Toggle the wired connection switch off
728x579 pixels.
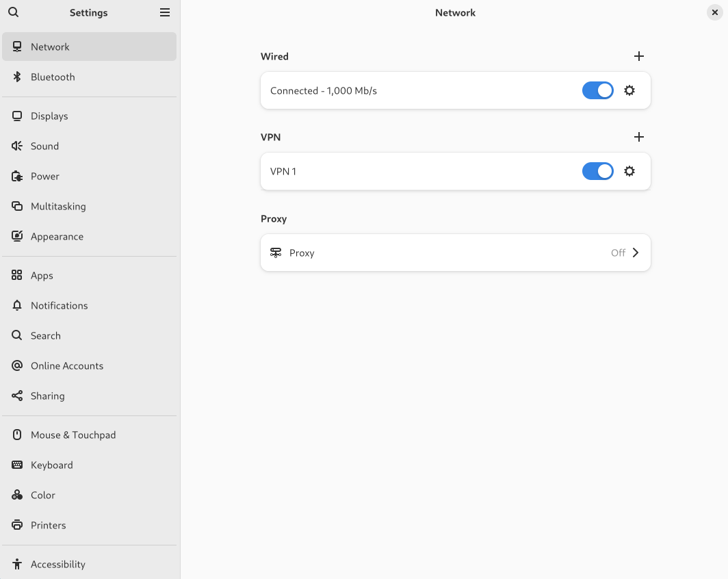(598, 90)
